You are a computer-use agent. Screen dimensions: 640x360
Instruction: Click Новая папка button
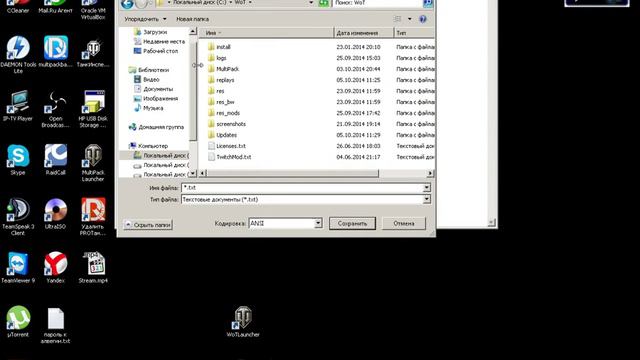tap(192, 19)
